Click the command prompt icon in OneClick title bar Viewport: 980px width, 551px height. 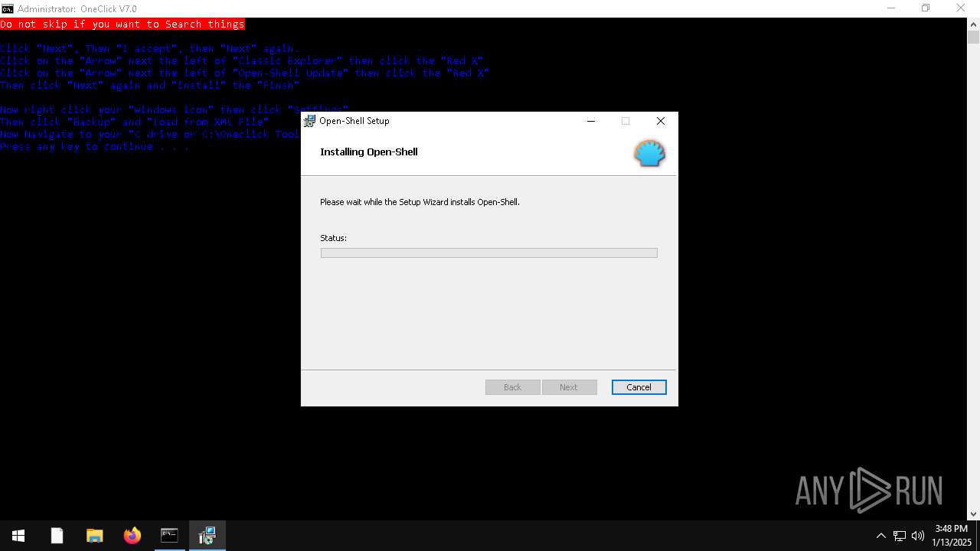(8, 8)
